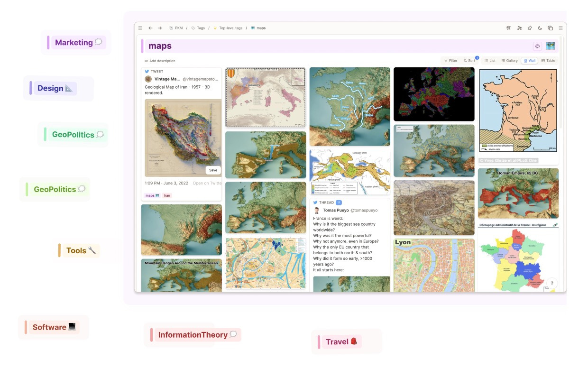Image resolution: width=588 pixels, height=387 pixels.
Task: Click the circular refresh icon on the header
Action: pos(537,46)
